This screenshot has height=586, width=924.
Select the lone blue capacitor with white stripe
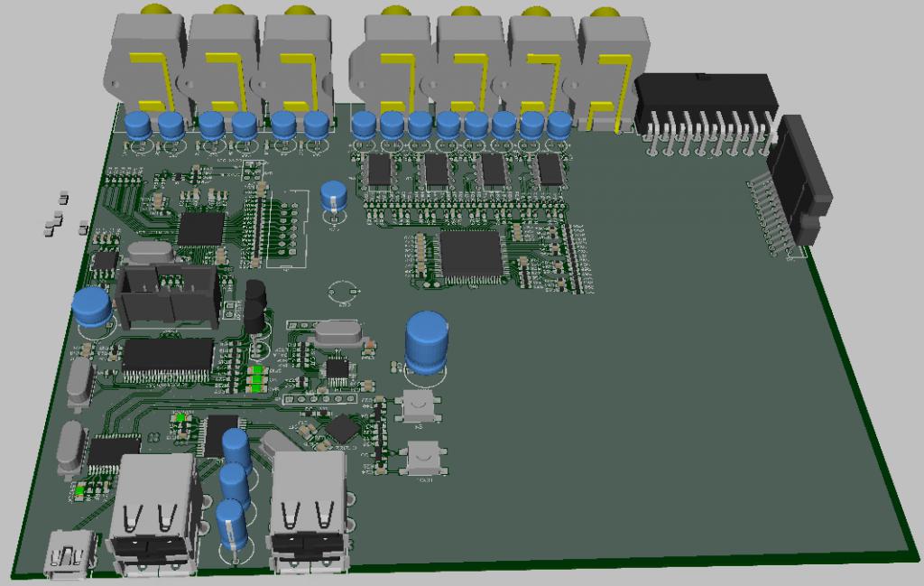[x=334, y=200]
